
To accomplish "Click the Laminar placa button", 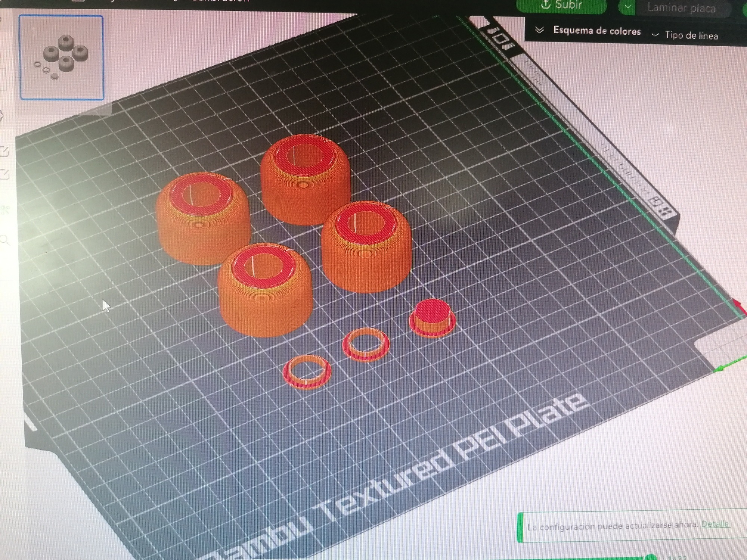I will click(681, 8).
